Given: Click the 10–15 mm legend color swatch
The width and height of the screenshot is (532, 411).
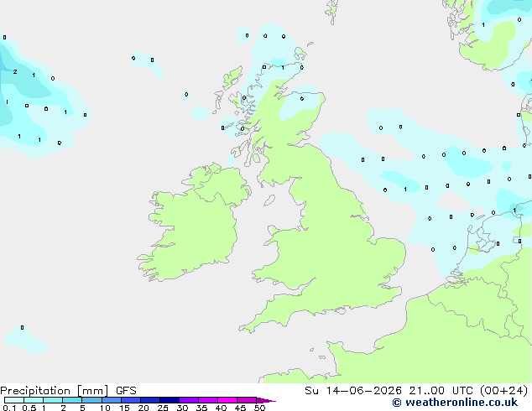Looking at the screenshot, I should 112,400.
